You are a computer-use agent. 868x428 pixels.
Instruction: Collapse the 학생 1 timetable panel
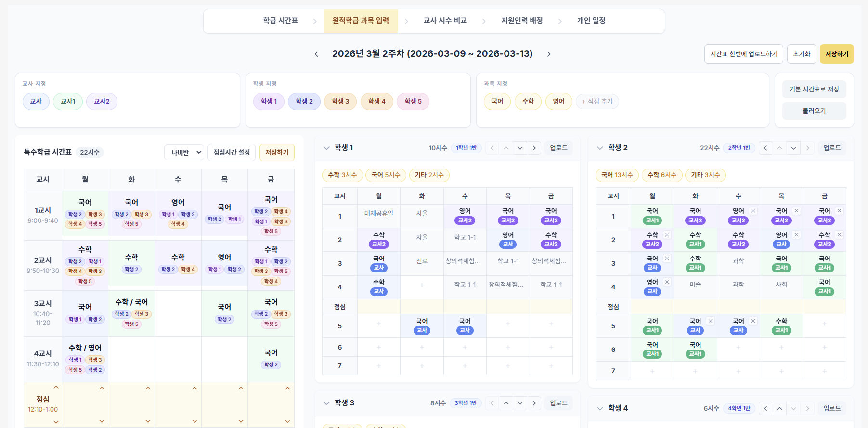click(x=326, y=148)
